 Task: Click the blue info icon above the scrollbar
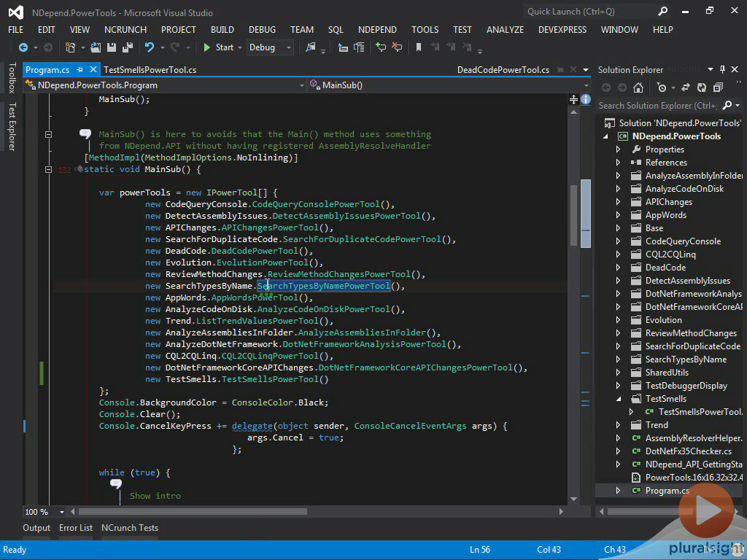pos(586,99)
